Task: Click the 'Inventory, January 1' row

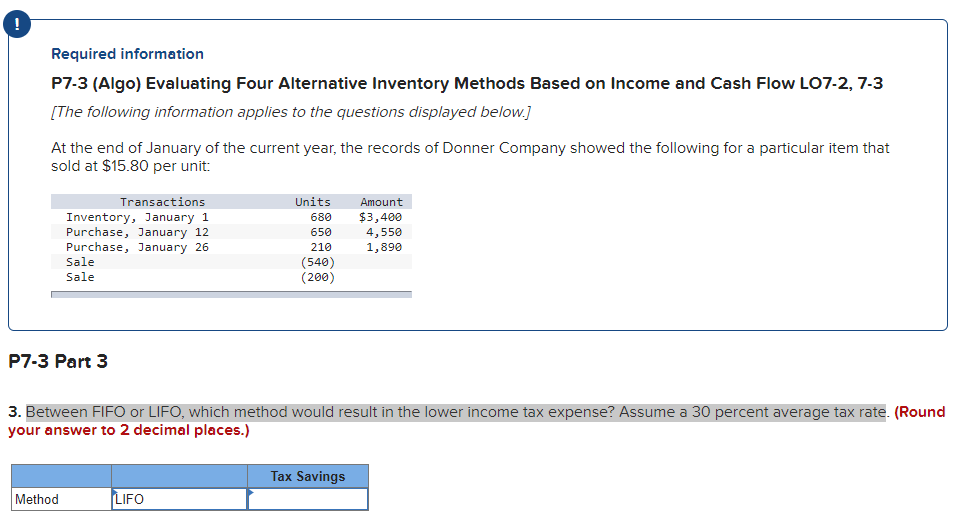Action: 231,217
